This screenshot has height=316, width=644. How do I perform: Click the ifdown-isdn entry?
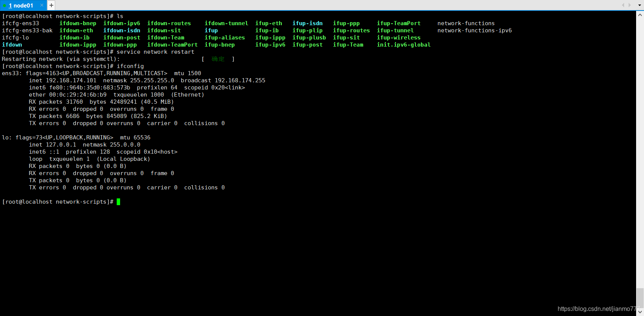coord(122,30)
